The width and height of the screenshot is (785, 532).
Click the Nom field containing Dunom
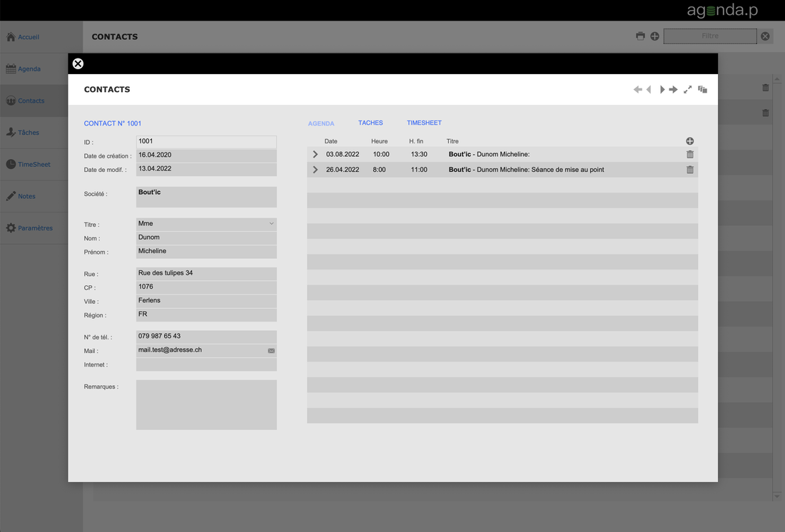pyautogui.click(x=206, y=237)
